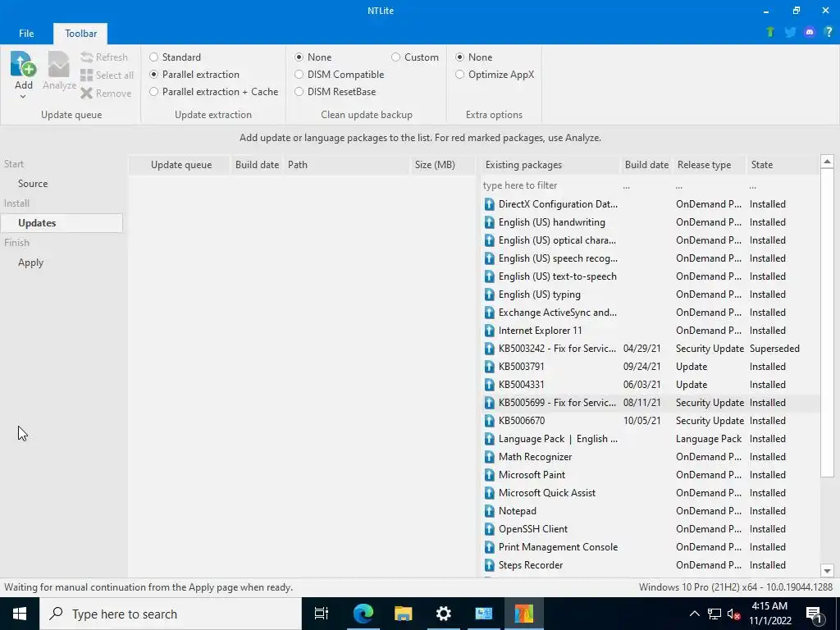Click the type here to filter field
The width and height of the screenshot is (840, 630).
click(x=550, y=185)
